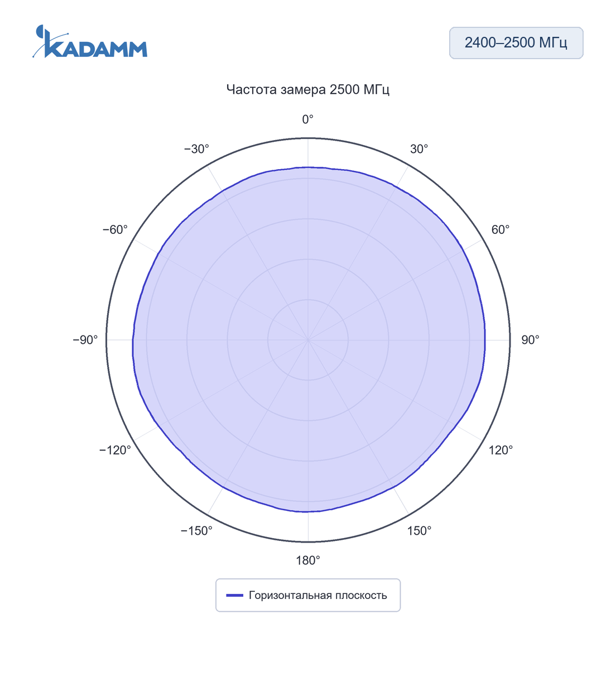
Task: Click the KADAMM logo
Action: pos(90,42)
